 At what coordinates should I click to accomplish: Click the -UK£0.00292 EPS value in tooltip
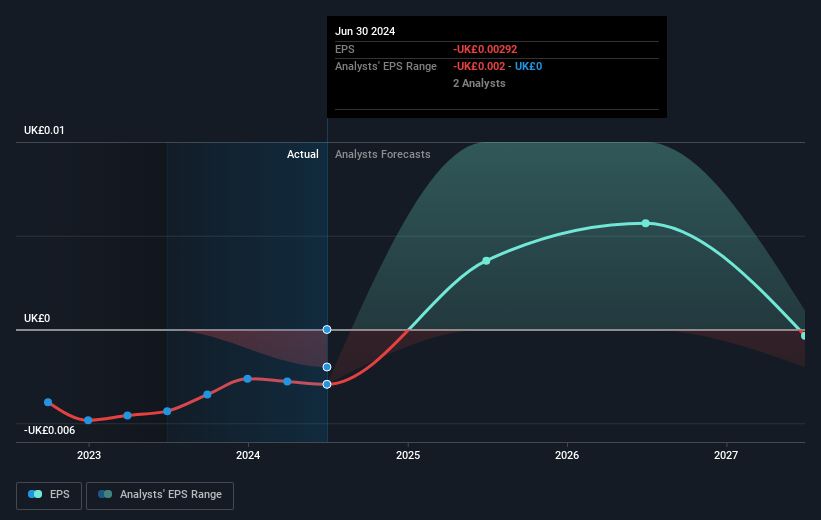click(485, 49)
